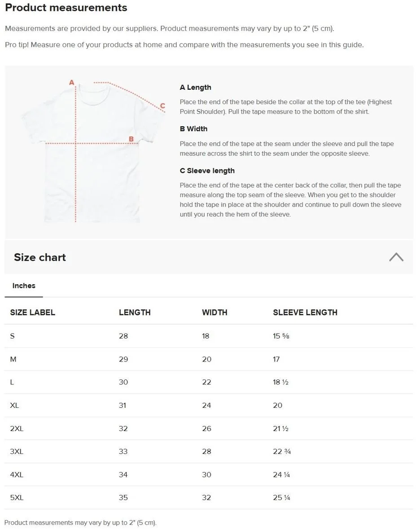Click the C Sleeve length heading
The height and width of the screenshot is (529, 420).
tap(207, 171)
